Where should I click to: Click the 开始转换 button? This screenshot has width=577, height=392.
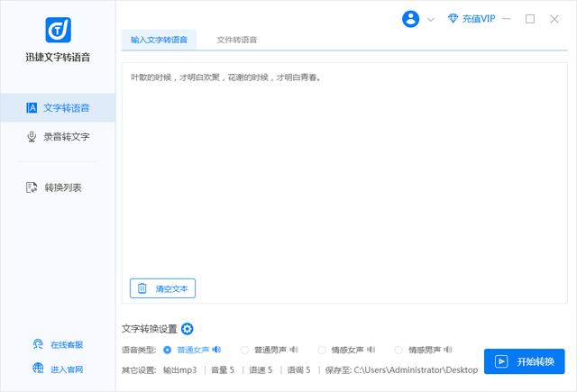tap(524, 361)
